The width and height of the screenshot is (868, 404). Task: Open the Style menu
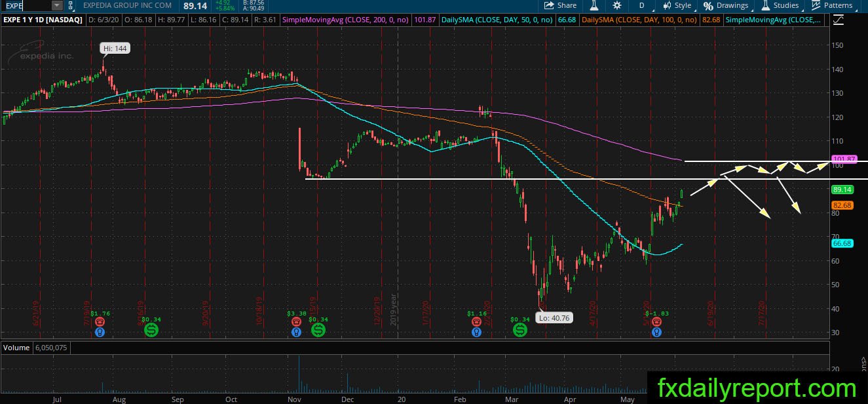677,5
